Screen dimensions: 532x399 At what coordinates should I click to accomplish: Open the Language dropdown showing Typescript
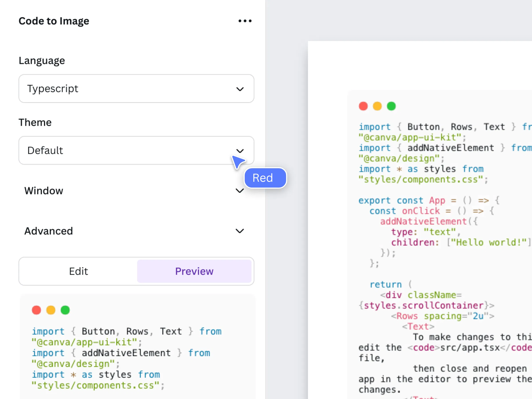136,88
